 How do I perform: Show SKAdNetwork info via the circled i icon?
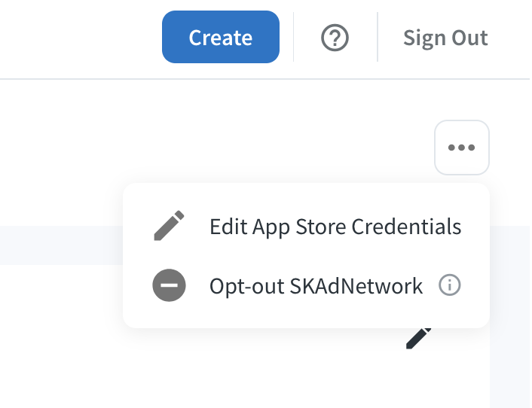pyautogui.click(x=450, y=285)
